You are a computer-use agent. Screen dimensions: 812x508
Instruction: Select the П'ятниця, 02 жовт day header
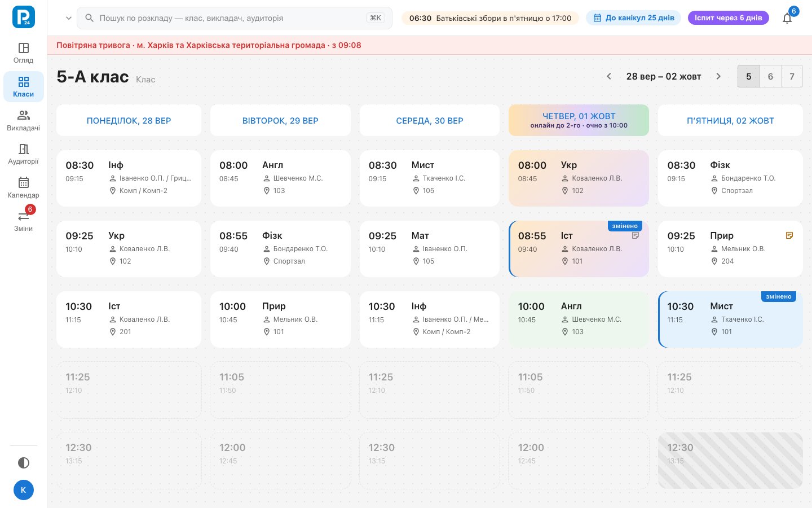tap(730, 120)
